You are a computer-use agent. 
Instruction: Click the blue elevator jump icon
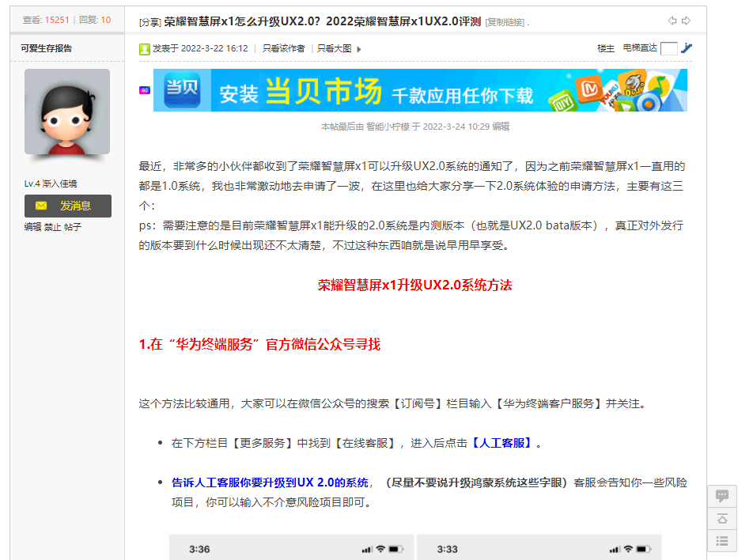(x=687, y=48)
